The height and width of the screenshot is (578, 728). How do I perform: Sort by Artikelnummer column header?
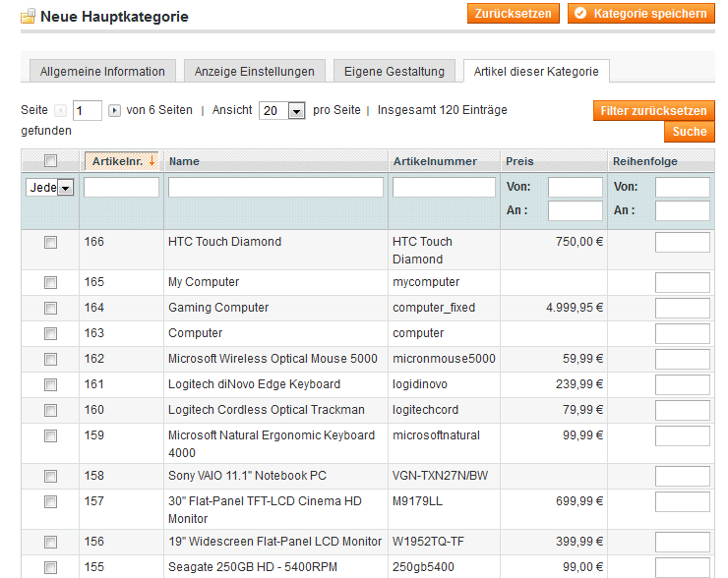(435, 161)
